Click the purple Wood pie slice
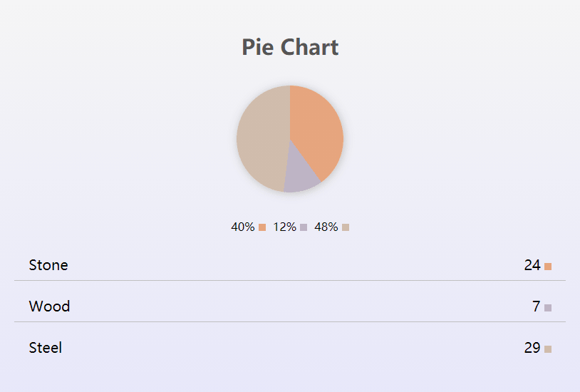This screenshot has width=580, height=392. tap(301, 177)
